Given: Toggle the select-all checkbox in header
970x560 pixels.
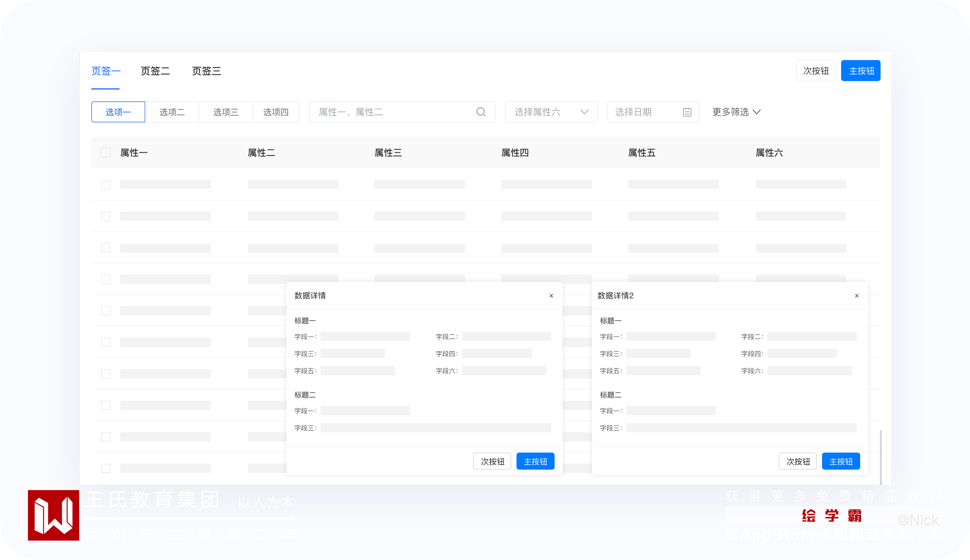Looking at the screenshot, I should (106, 153).
